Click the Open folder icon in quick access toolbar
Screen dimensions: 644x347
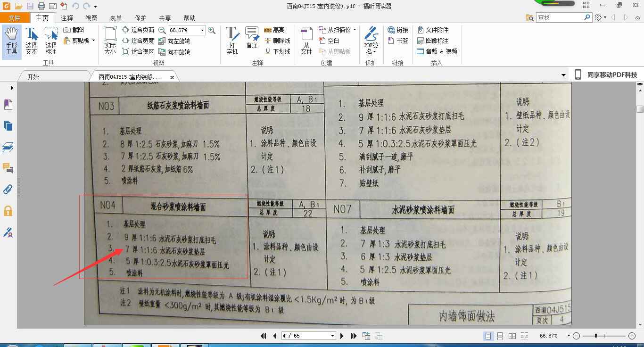(18, 6)
